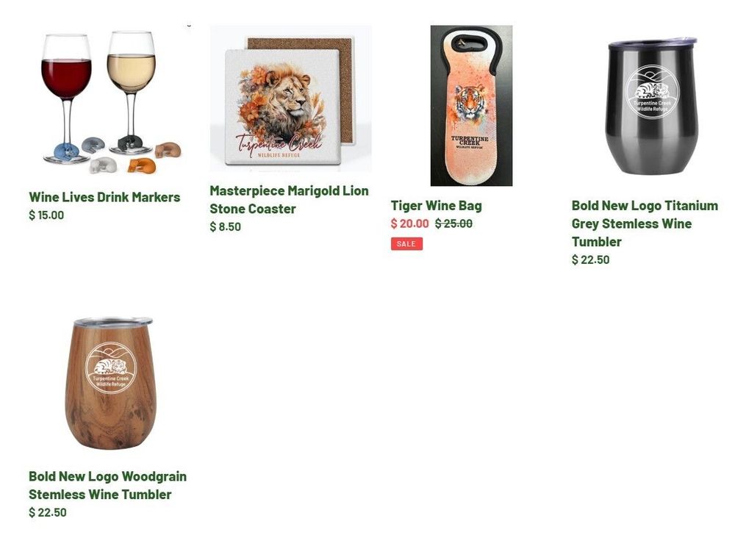Click the $ 22.50 price under grey tumbler
Viewport: 735px width, 560px height.
tap(590, 259)
